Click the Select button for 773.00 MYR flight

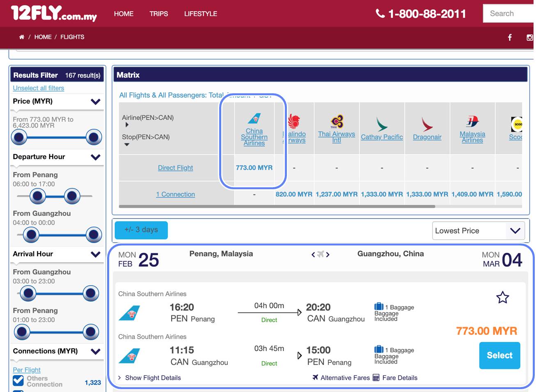coord(499,355)
